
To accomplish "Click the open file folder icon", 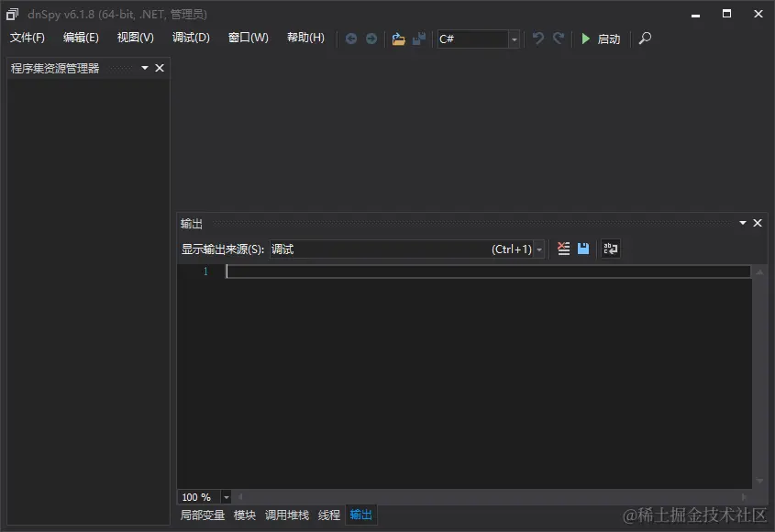I will (x=398, y=39).
